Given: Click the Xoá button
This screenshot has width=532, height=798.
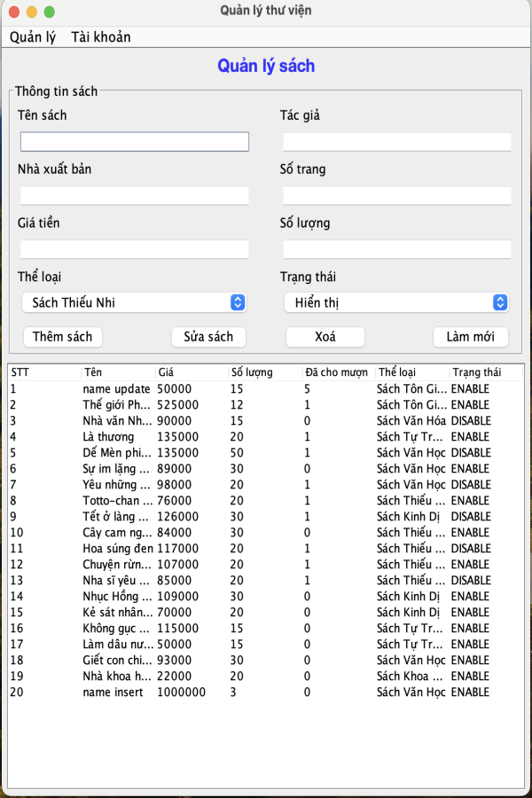Looking at the screenshot, I should 325,336.
